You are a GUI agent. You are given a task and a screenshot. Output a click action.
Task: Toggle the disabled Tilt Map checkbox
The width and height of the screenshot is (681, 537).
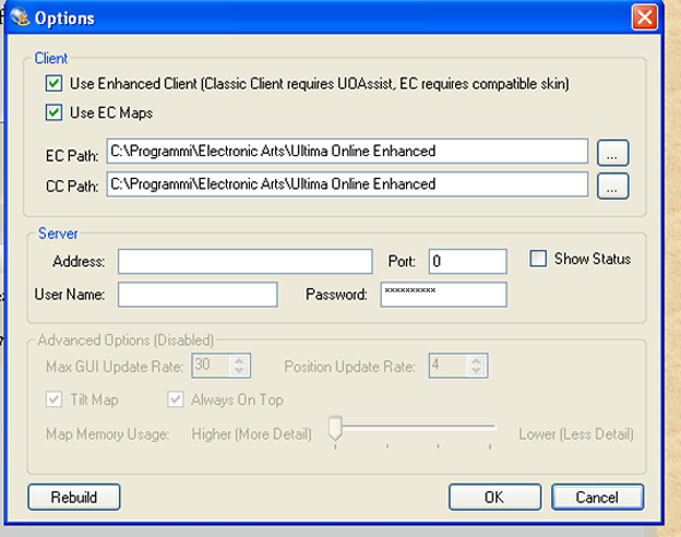pos(54,399)
